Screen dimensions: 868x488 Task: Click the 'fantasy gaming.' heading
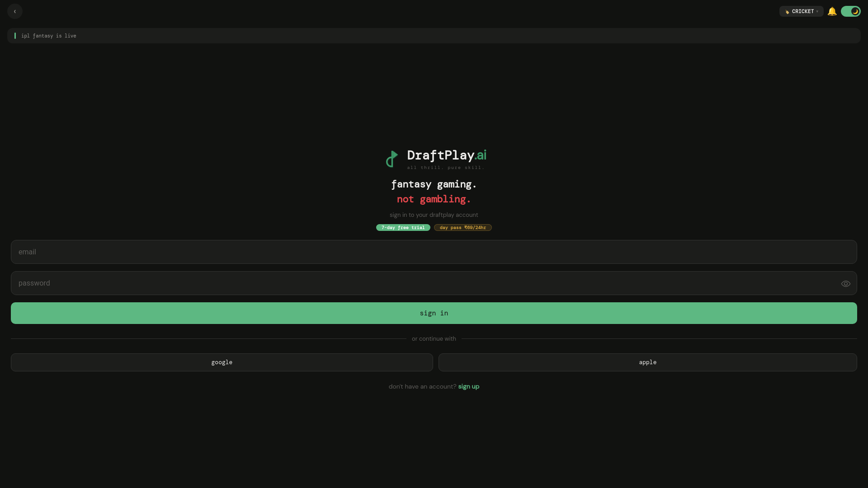point(434,184)
